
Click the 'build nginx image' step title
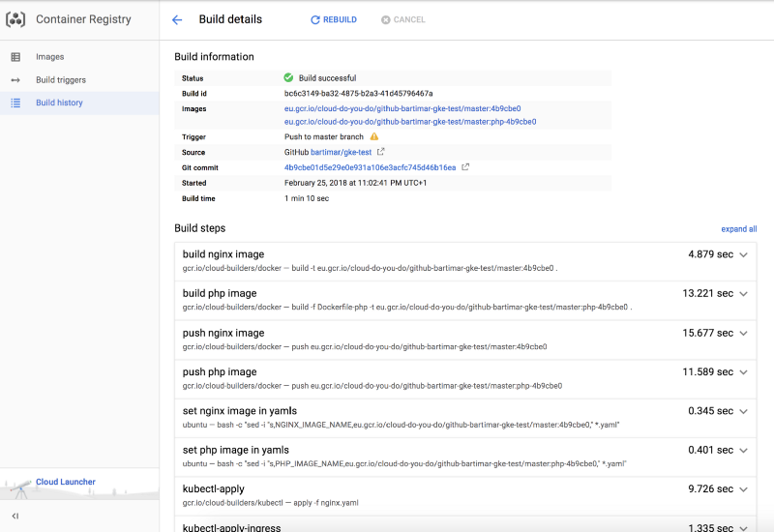(223, 254)
